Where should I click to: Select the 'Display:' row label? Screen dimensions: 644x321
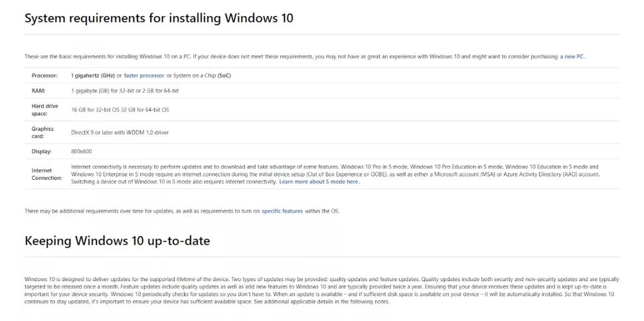pos(41,151)
